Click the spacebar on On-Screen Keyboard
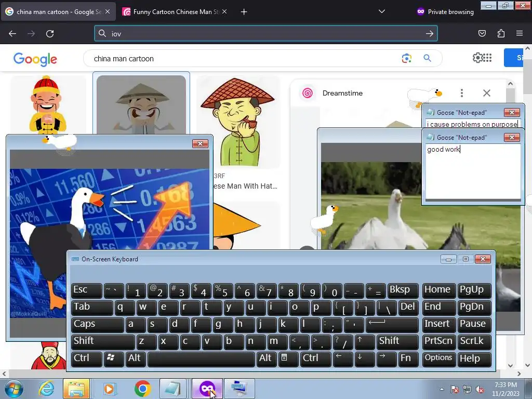Viewport: 532px width, 399px height. point(201,359)
